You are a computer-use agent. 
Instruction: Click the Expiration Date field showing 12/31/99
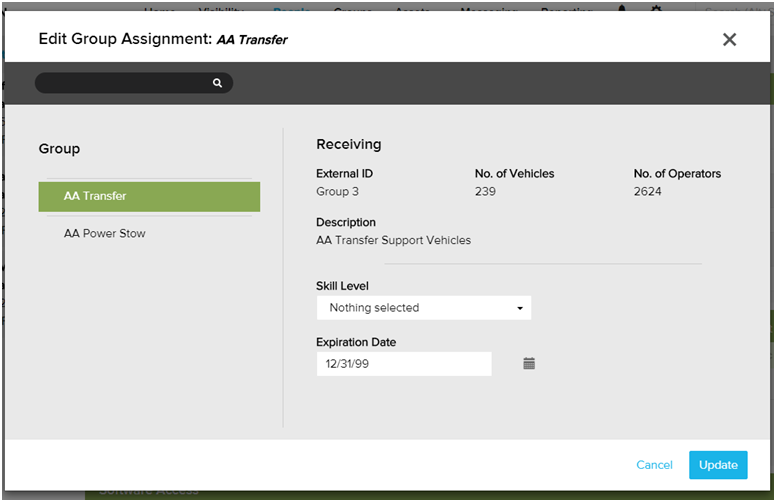403,364
